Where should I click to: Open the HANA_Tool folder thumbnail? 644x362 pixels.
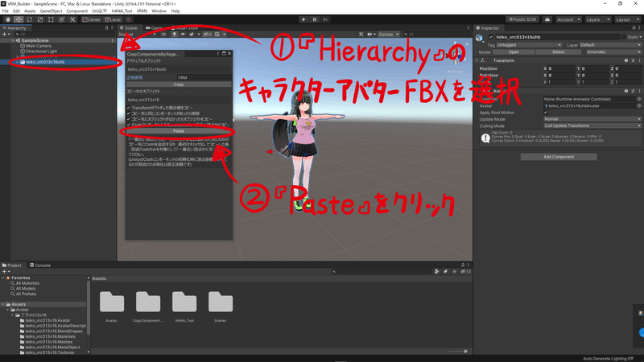(184, 302)
